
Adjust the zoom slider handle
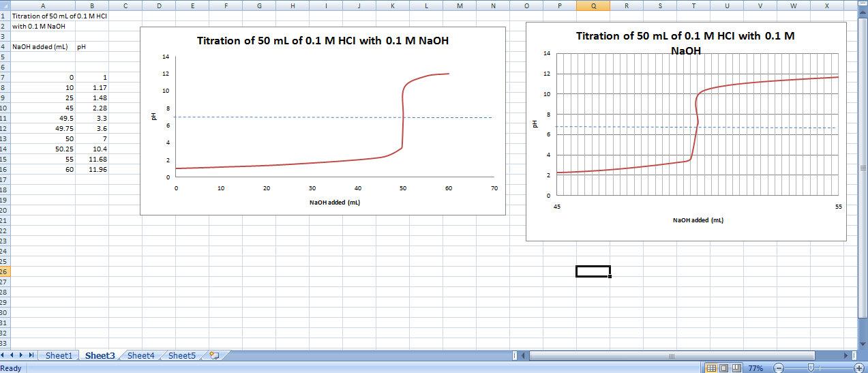click(810, 368)
